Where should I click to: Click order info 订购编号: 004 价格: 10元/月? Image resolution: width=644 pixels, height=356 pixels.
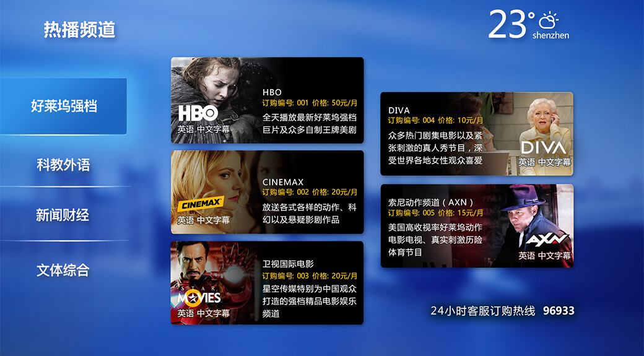[436, 121]
